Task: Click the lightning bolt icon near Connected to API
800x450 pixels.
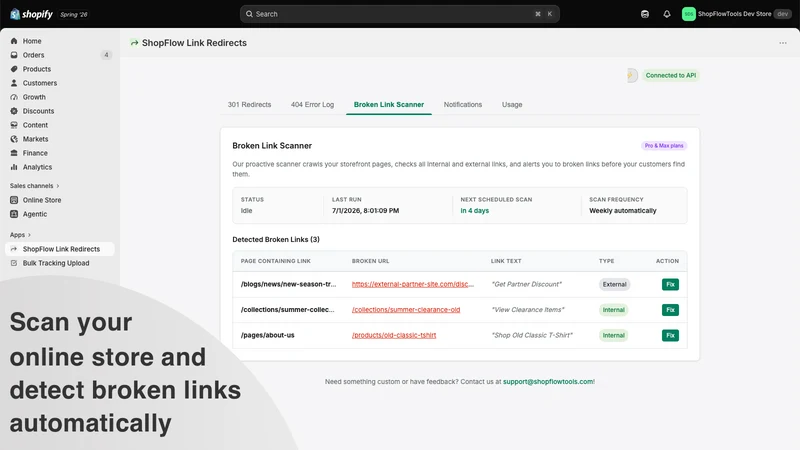Action: [x=631, y=76]
